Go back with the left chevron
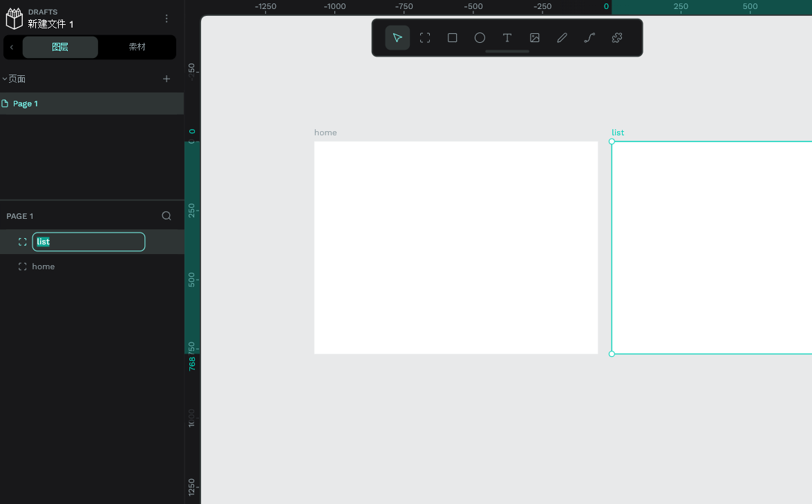The height and width of the screenshot is (504, 812). click(x=11, y=47)
